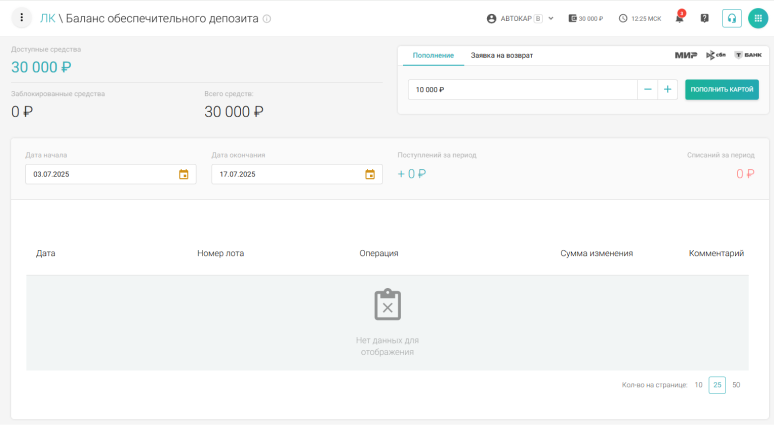Switch to Пополнение tab
Screen dimensions: 774x425
tap(434, 55)
